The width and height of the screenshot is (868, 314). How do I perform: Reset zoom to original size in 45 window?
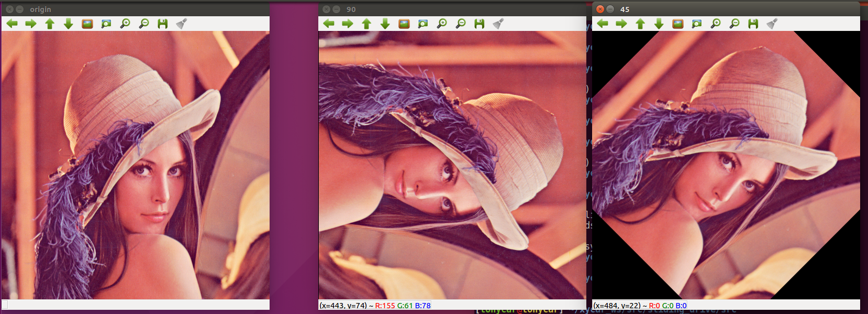(678, 24)
